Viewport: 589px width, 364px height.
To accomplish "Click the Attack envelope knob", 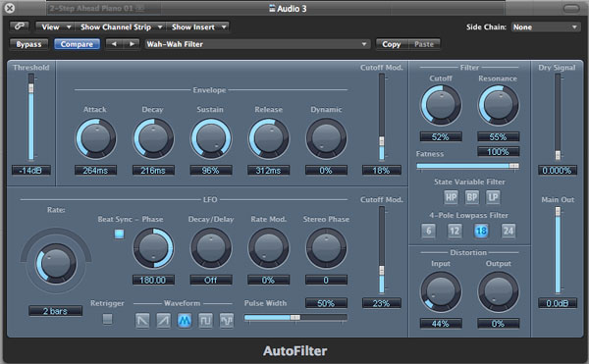I will [x=96, y=139].
